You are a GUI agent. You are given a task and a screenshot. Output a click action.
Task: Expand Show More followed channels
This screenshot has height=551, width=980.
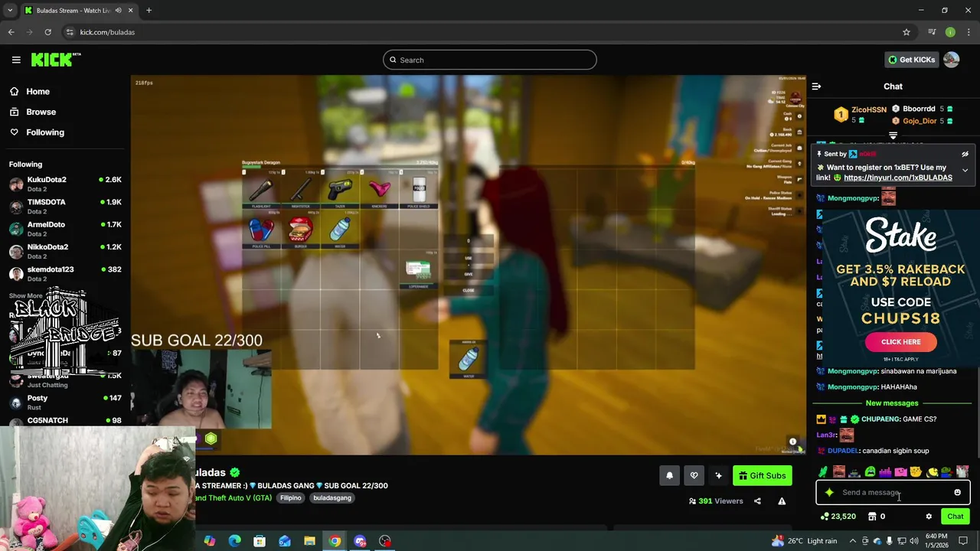click(x=25, y=295)
